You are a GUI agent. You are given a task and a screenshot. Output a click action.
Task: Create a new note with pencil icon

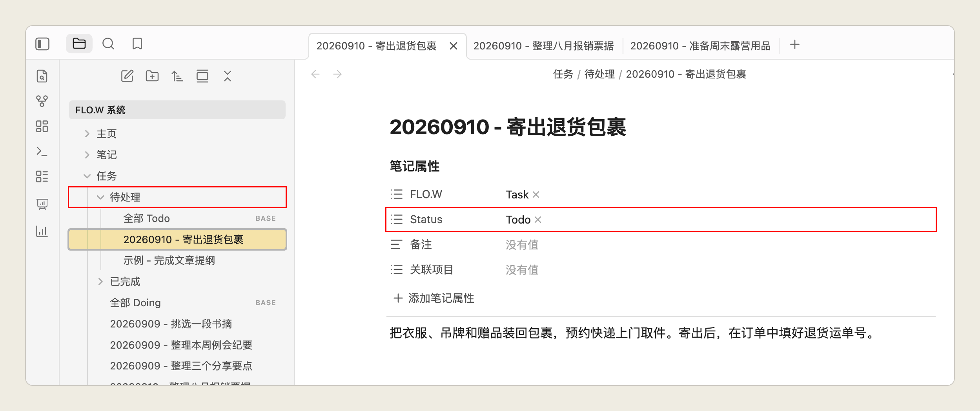127,76
